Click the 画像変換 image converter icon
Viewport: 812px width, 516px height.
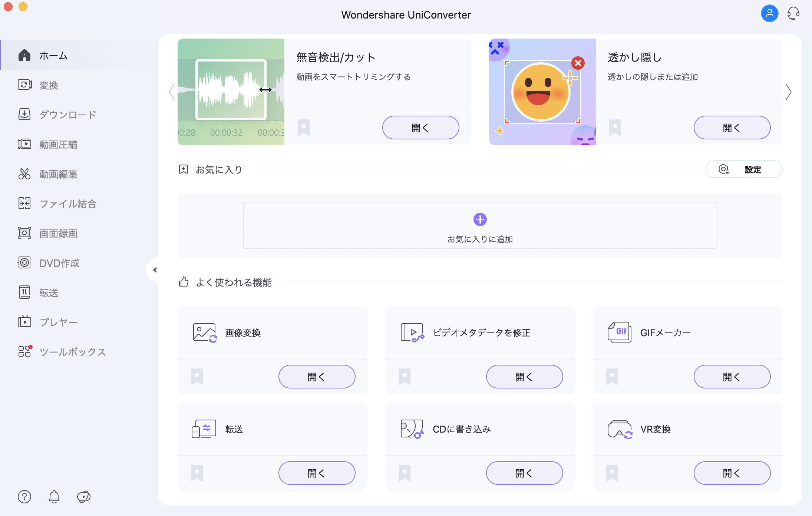pyautogui.click(x=205, y=333)
